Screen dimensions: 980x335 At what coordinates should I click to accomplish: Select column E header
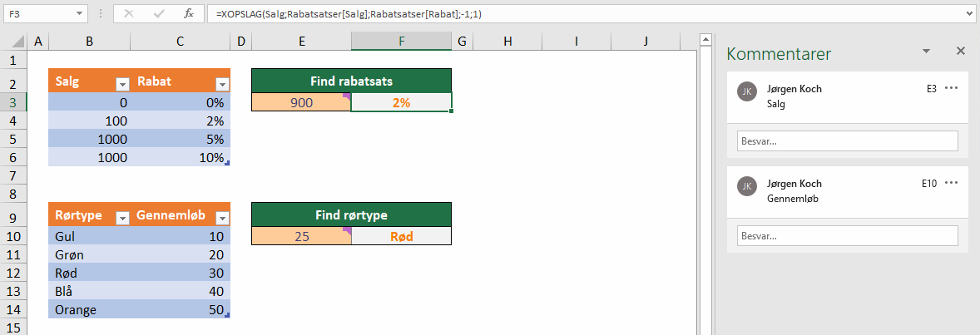point(301,42)
